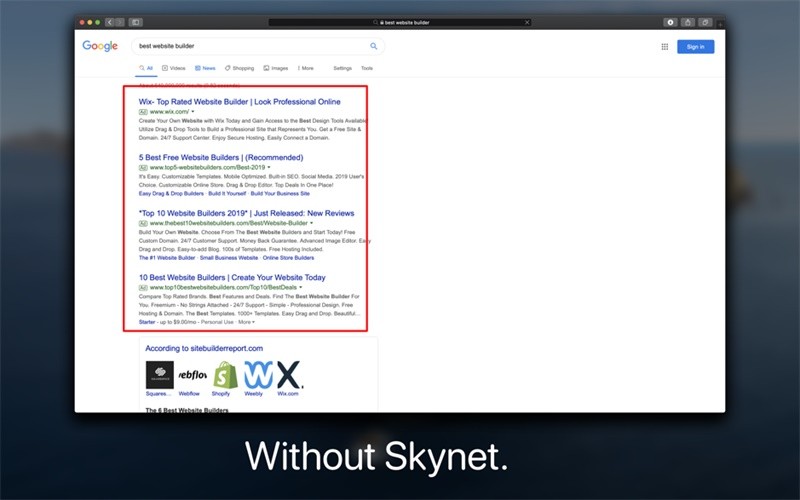Click Small Business Website sitelink
800x500 pixels.
tap(229, 258)
